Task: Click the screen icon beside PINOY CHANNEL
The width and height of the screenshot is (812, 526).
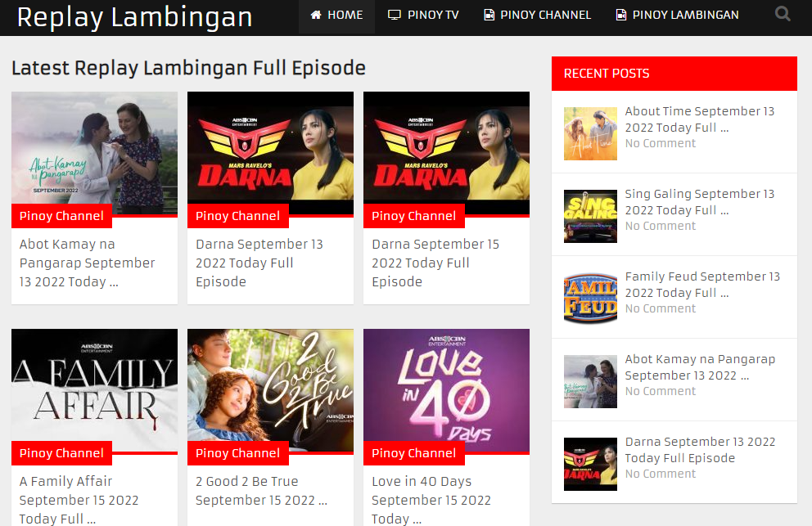Action: click(x=488, y=14)
